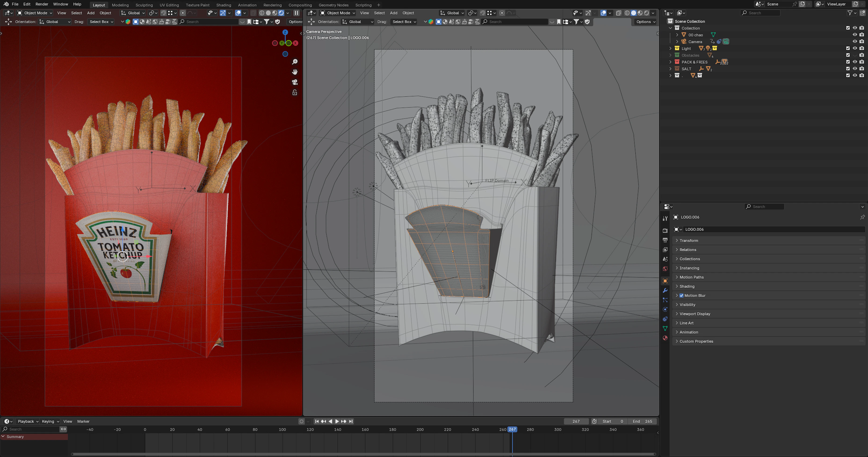Open the World properties tab

(x=665, y=268)
